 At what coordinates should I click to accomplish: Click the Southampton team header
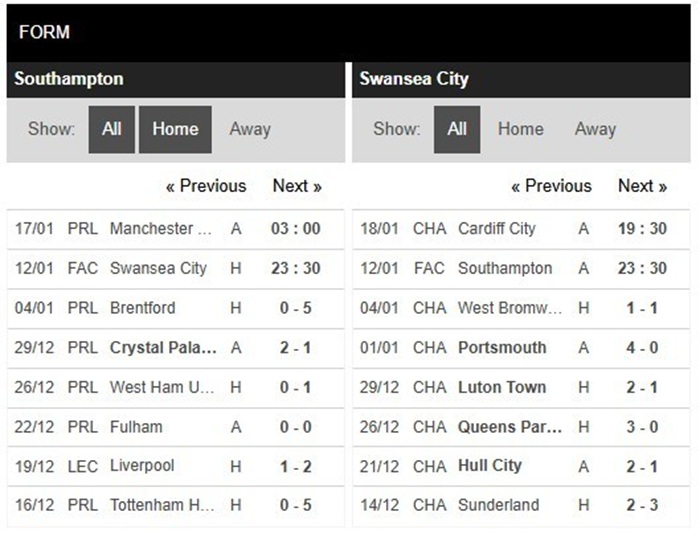tap(69, 79)
